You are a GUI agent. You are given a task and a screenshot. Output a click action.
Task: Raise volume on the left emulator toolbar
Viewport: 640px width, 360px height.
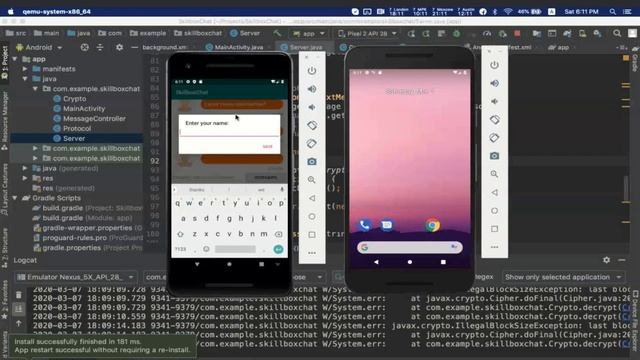[312, 89]
